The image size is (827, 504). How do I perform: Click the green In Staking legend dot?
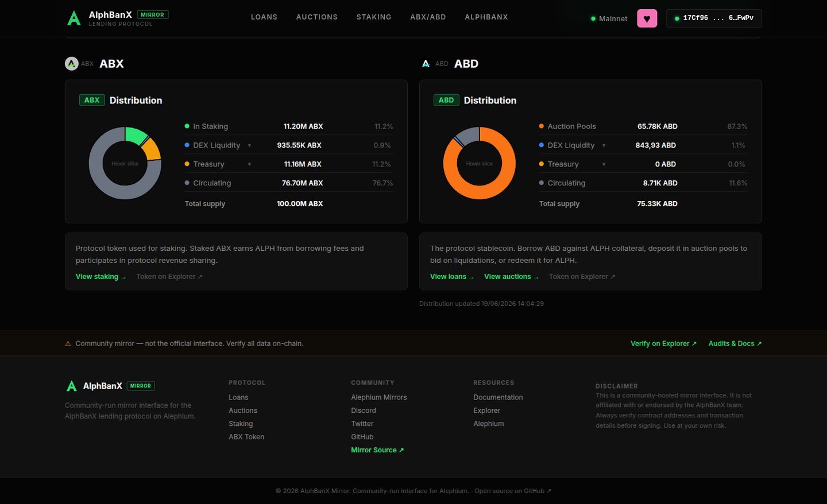[187, 126]
